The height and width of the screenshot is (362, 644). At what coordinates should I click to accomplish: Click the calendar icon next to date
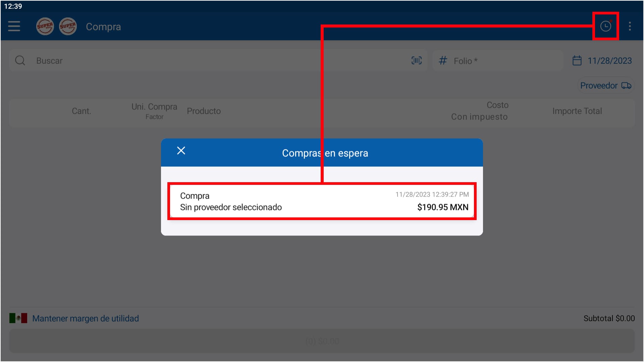click(x=577, y=60)
